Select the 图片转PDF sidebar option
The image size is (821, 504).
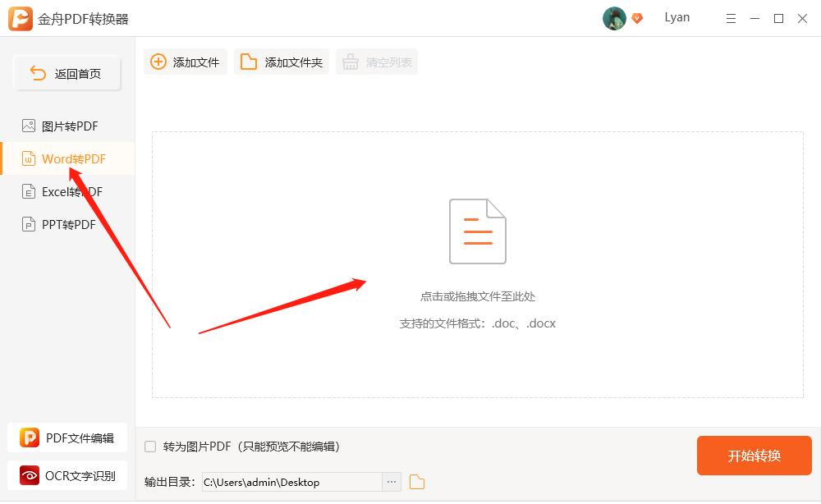tap(67, 126)
